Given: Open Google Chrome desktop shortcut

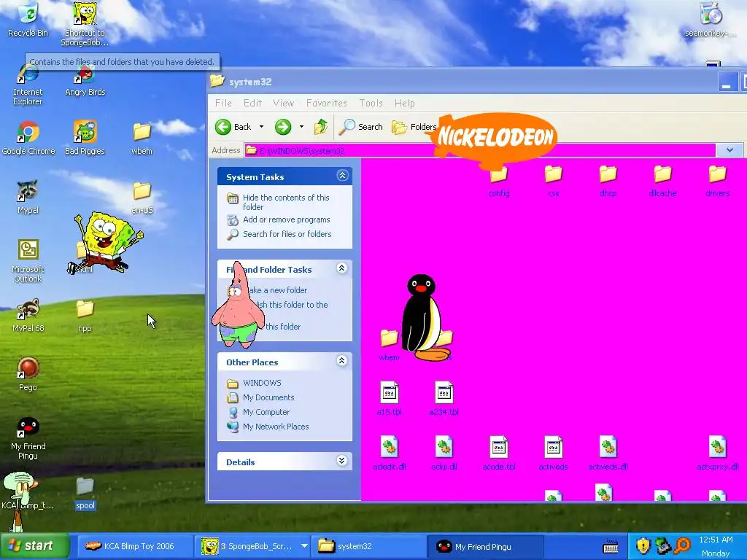Looking at the screenshot, I should pos(28,138).
